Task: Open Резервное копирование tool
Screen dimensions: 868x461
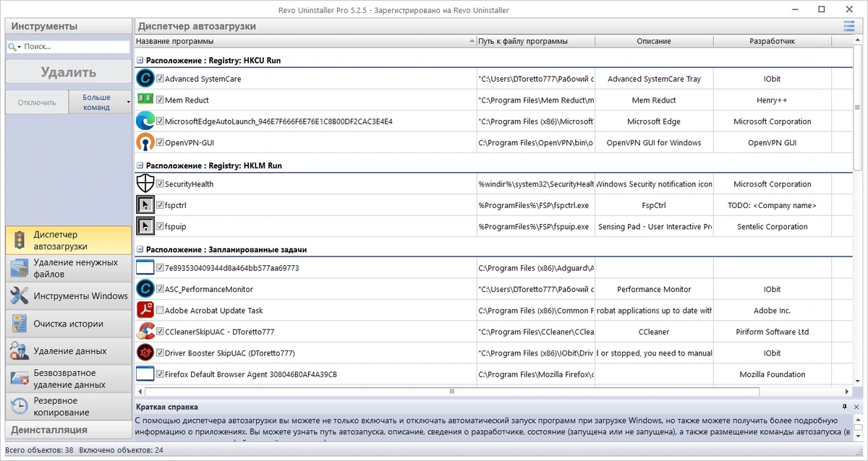Action: click(69, 406)
